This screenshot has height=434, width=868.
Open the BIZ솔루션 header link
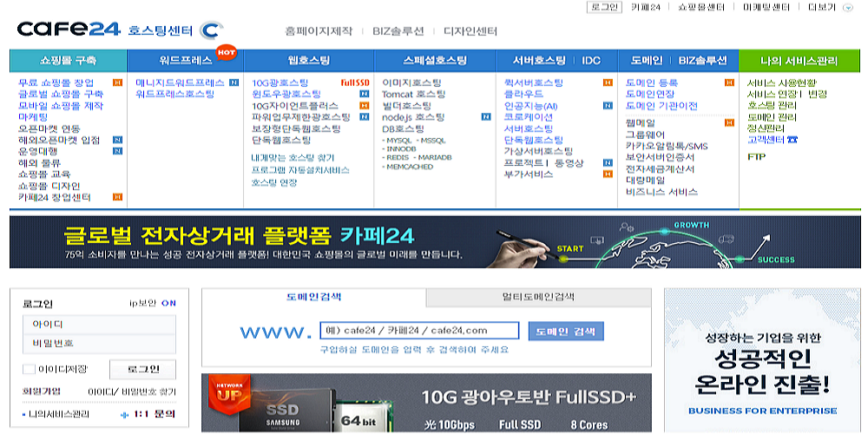398,31
